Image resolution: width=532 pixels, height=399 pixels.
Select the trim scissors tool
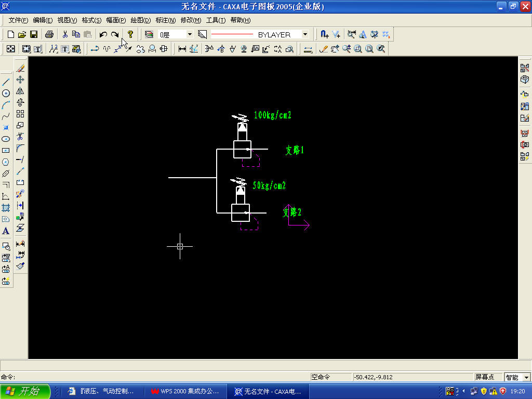coord(20,137)
